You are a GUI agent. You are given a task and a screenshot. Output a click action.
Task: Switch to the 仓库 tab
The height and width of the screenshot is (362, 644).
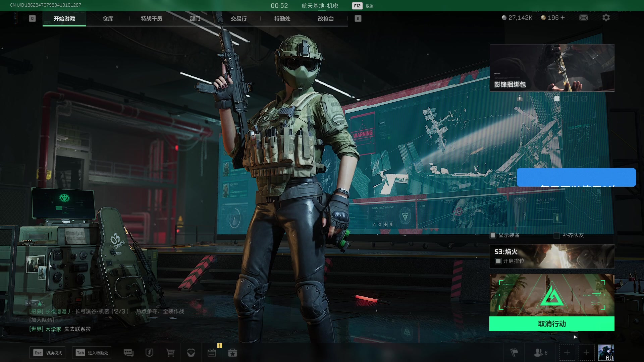point(108,19)
